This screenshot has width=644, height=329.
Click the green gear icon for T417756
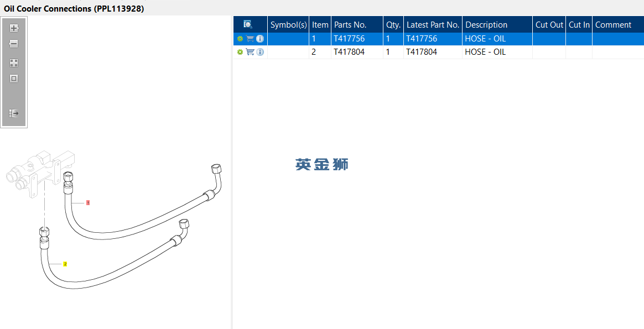[x=240, y=39]
